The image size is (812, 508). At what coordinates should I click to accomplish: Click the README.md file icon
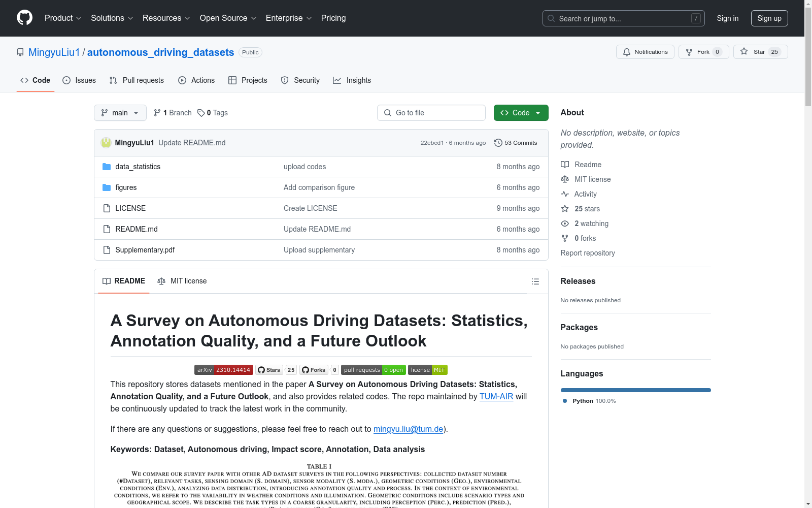coord(107,229)
